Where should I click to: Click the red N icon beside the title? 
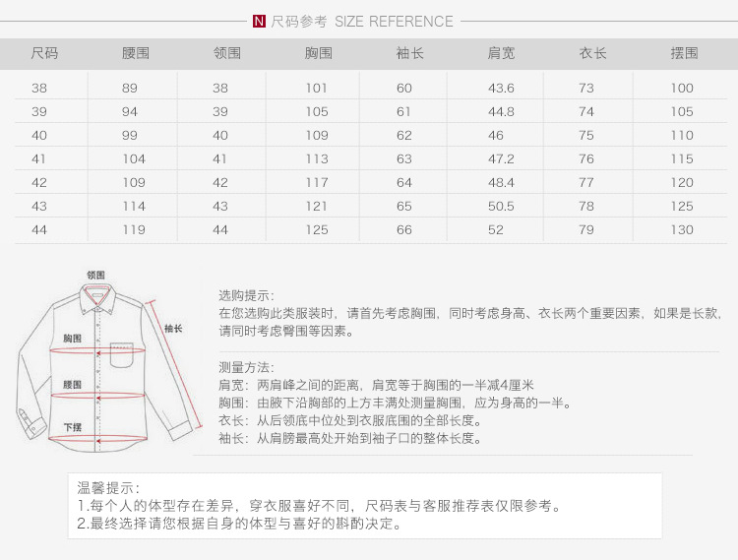coord(259,22)
